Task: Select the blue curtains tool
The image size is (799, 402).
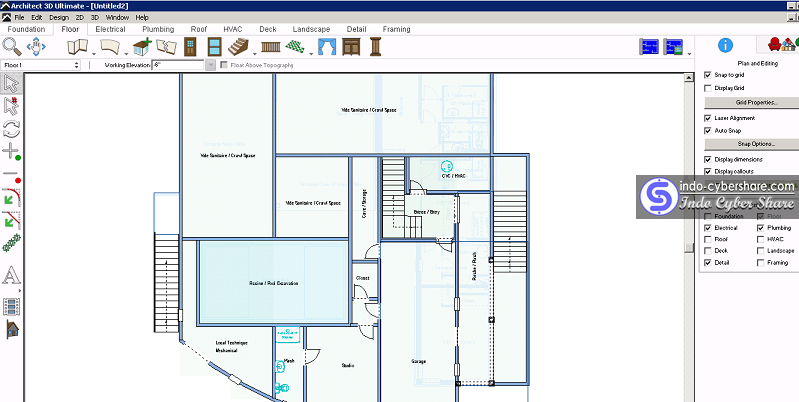Action: 327,47
